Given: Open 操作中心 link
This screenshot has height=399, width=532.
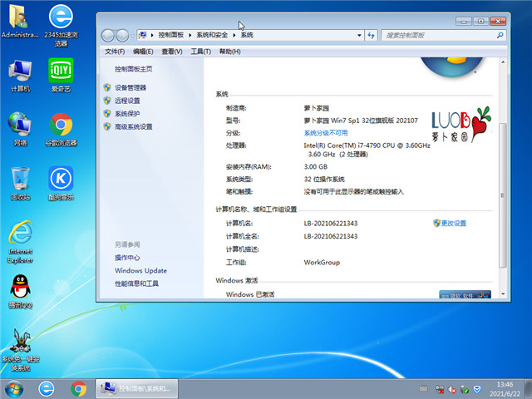Looking at the screenshot, I should click(x=127, y=258).
